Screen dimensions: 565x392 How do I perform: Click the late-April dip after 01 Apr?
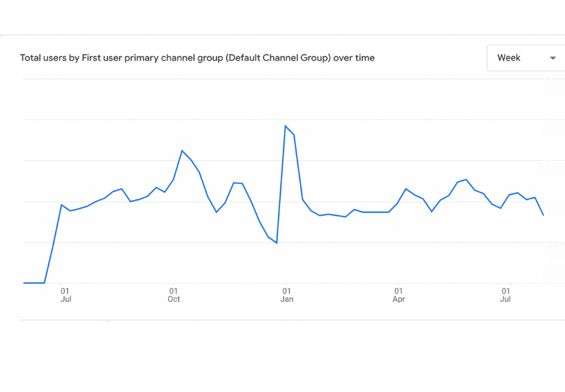click(x=432, y=211)
